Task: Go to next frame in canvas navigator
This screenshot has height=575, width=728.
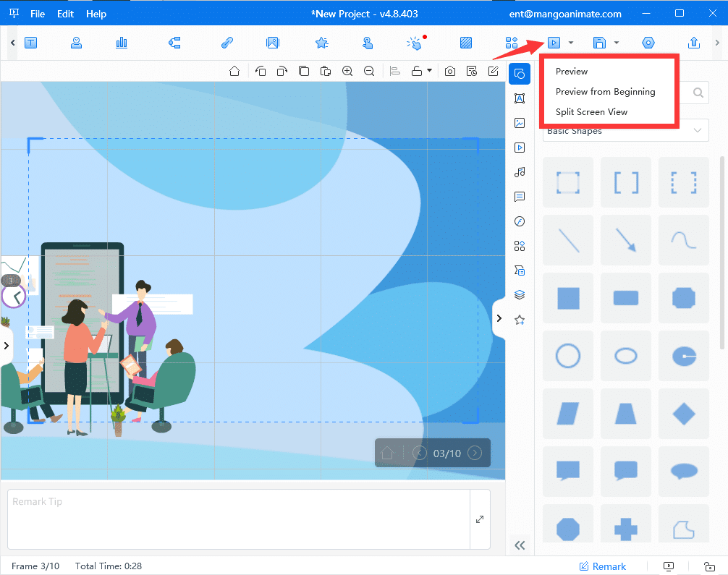Action: click(x=475, y=453)
